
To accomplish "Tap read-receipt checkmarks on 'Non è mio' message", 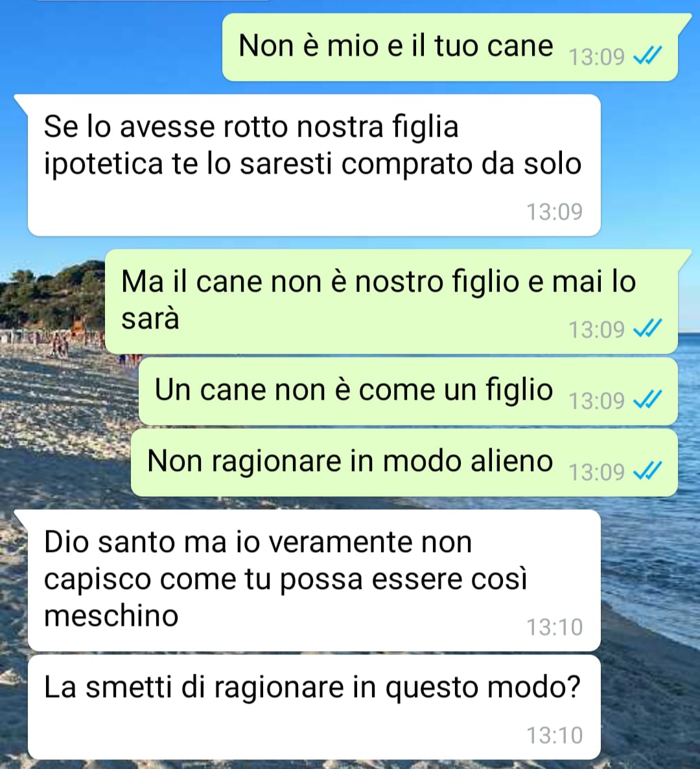I will tap(647, 56).
